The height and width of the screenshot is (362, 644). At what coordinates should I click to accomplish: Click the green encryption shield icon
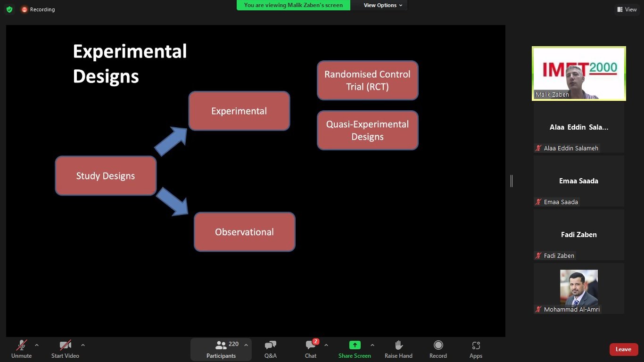[x=9, y=9]
